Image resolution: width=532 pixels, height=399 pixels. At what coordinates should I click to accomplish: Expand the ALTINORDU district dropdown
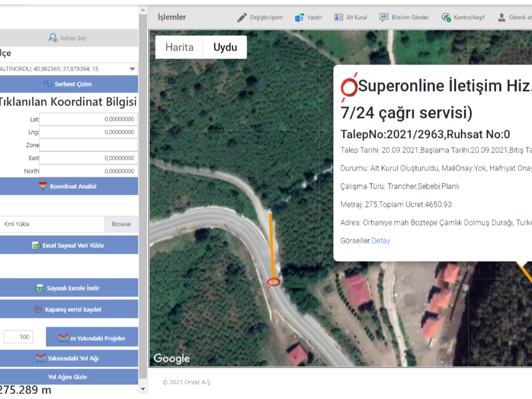point(132,68)
